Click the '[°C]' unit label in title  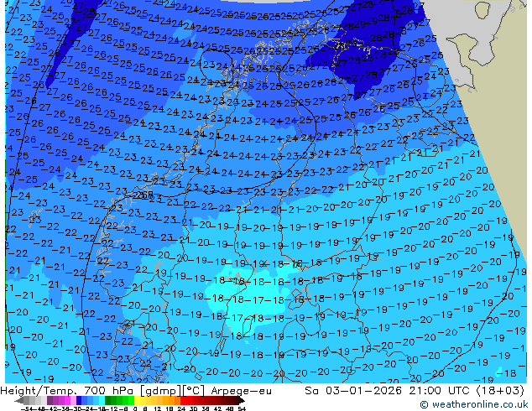coord(194,391)
